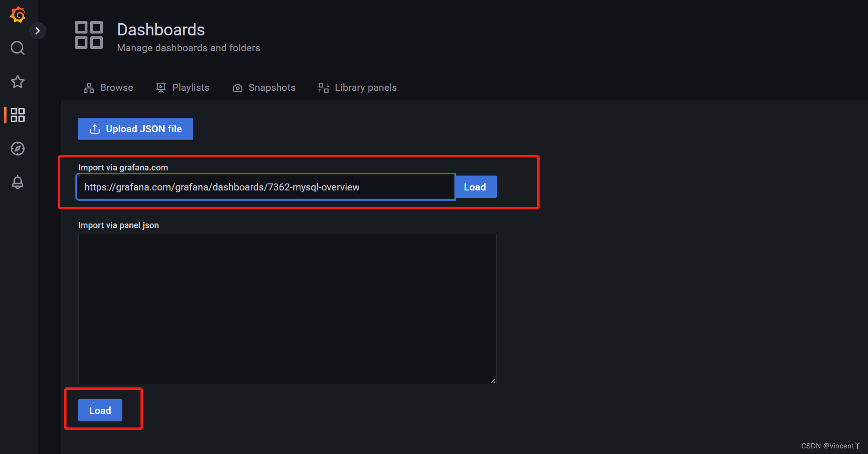This screenshot has width=868, height=454.
Task: Open starred dashboards via the star icon
Action: (x=17, y=81)
